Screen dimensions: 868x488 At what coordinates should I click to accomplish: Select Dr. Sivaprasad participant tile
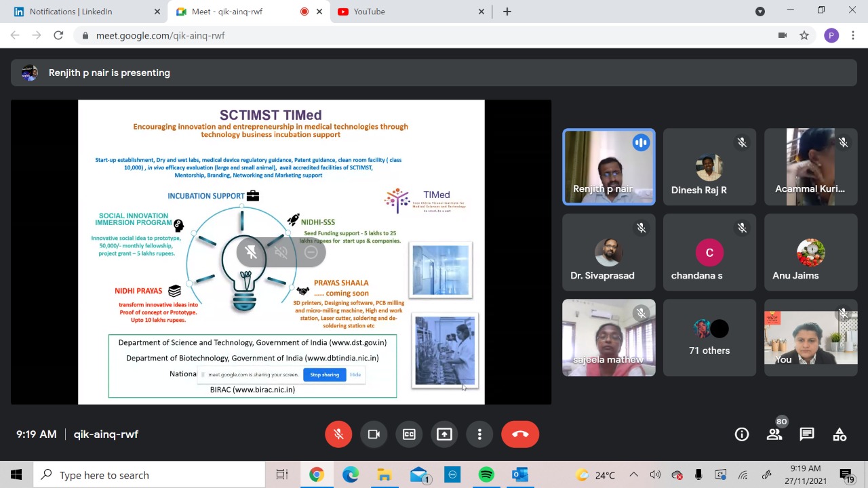[609, 252]
